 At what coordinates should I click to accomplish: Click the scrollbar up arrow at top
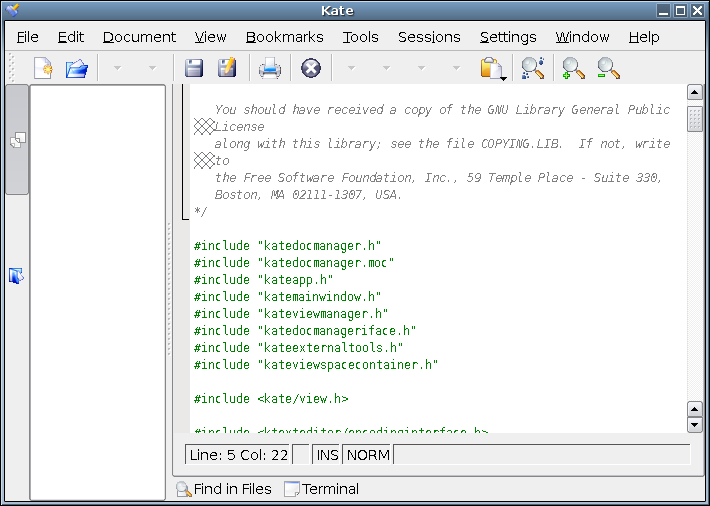tap(695, 92)
